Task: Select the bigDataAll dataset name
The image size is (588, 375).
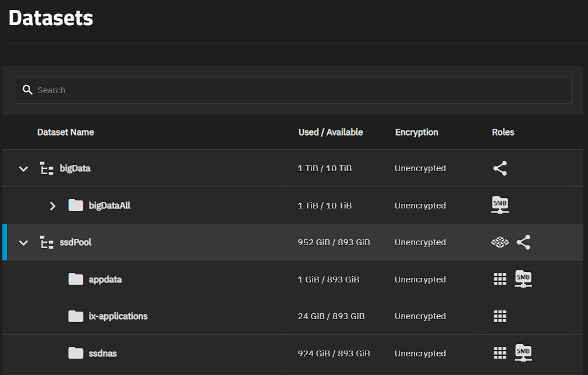Action: (x=109, y=206)
